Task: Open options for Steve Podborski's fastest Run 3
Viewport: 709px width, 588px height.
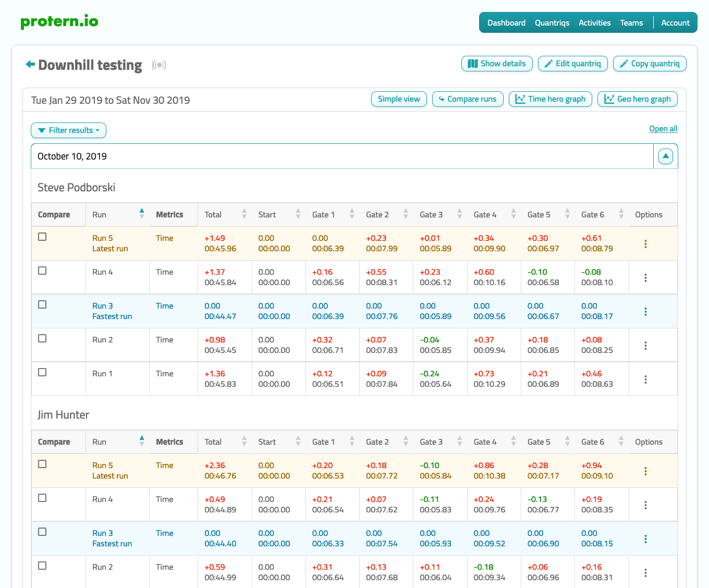Action: pyautogui.click(x=645, y=312)
